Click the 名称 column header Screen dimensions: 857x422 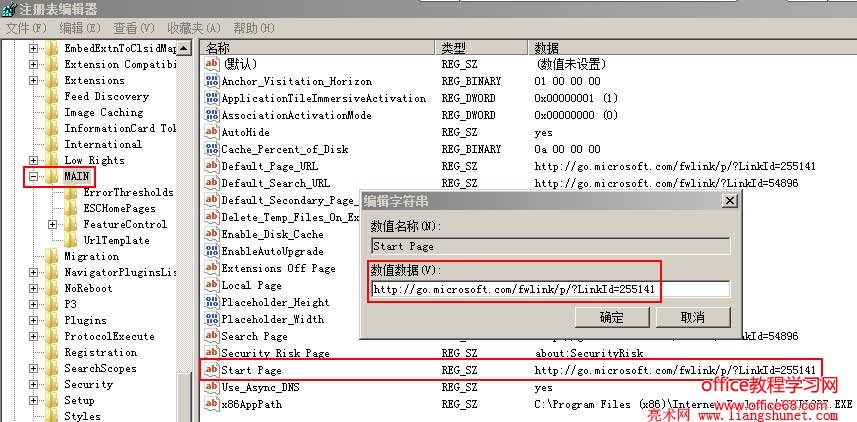pyautogui.click(x=318, y=48)
